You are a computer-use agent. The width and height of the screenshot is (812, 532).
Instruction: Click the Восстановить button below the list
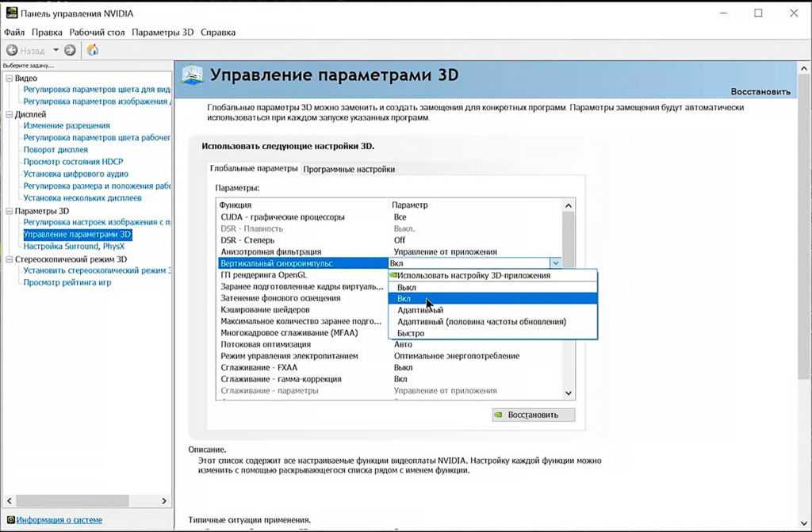coord(532,415)
